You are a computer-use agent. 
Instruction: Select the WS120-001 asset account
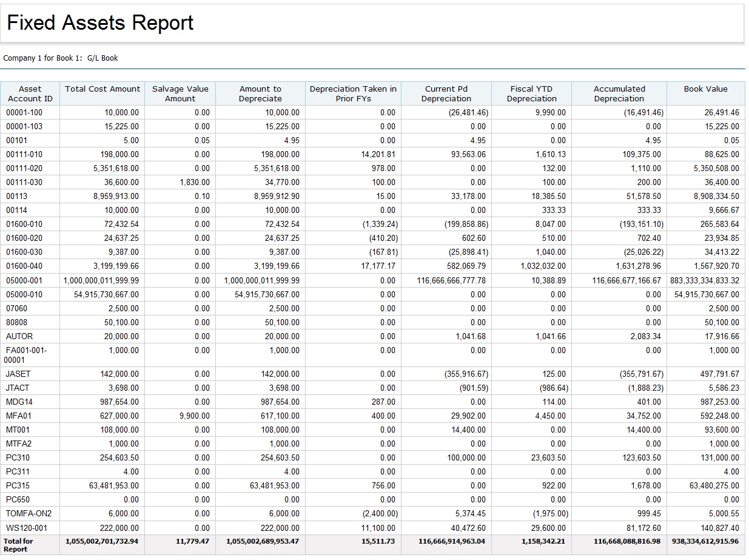coord(27,527)
